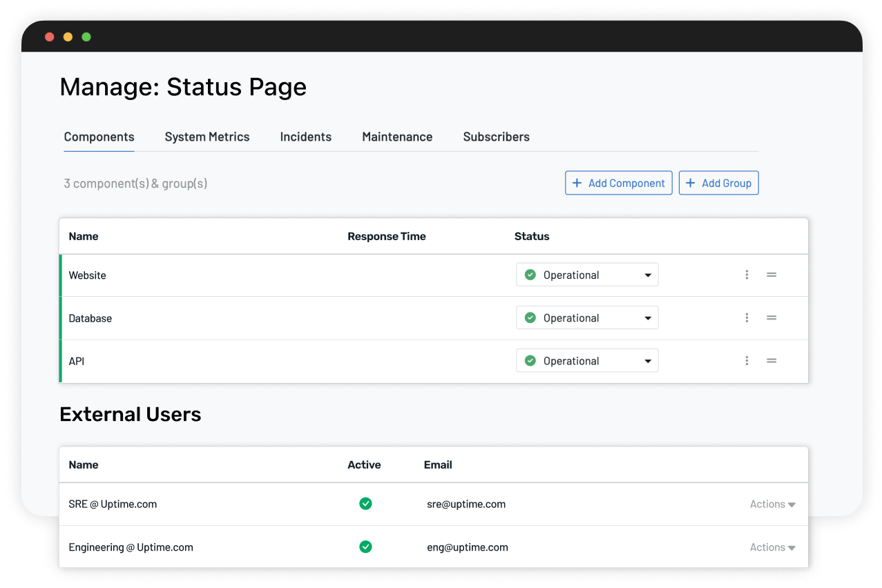Click the Response Time column header
Viewport: 882px width, 588px height.
(x=386, y=236)
